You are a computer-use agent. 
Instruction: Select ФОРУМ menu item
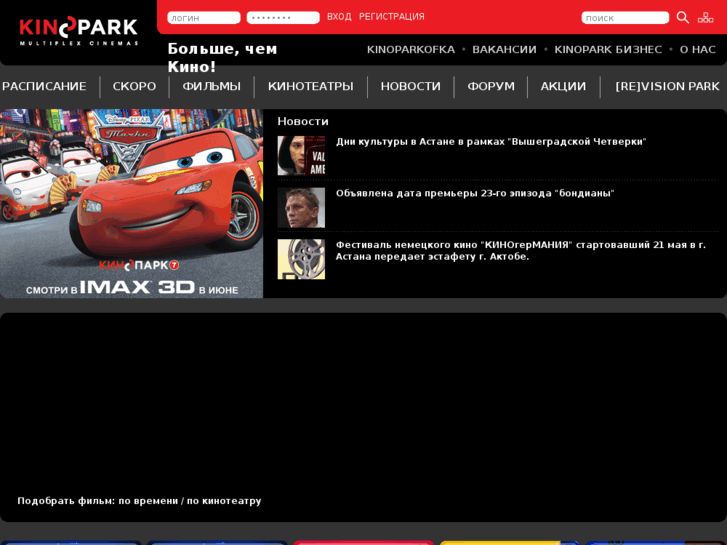491,86
